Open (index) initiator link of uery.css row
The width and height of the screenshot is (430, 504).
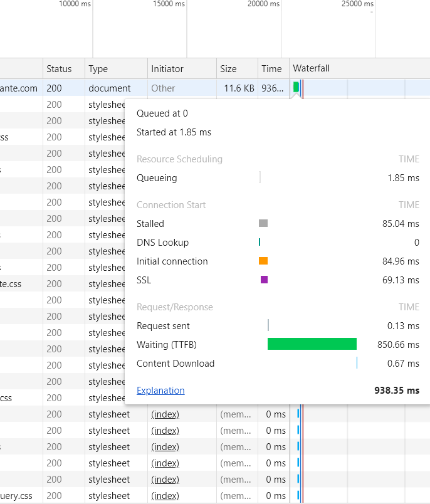pyautogui.click(x=165, y=496)
